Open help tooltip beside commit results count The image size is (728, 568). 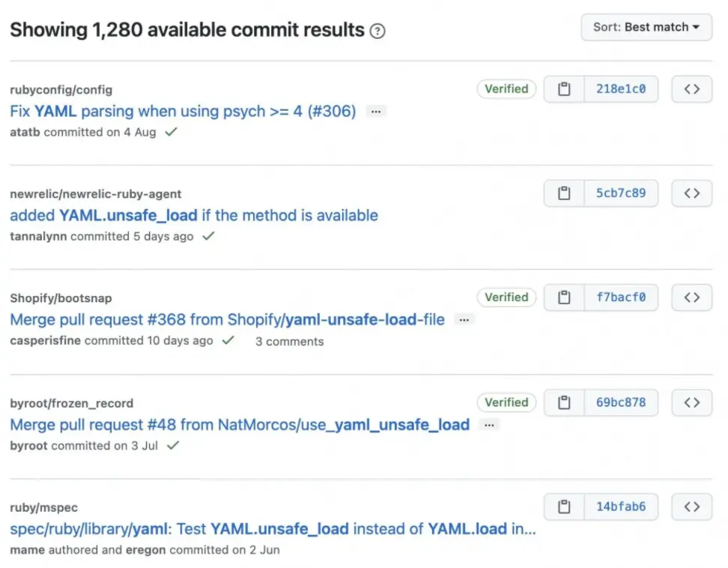pyautogui.click(x=378, y=31)
